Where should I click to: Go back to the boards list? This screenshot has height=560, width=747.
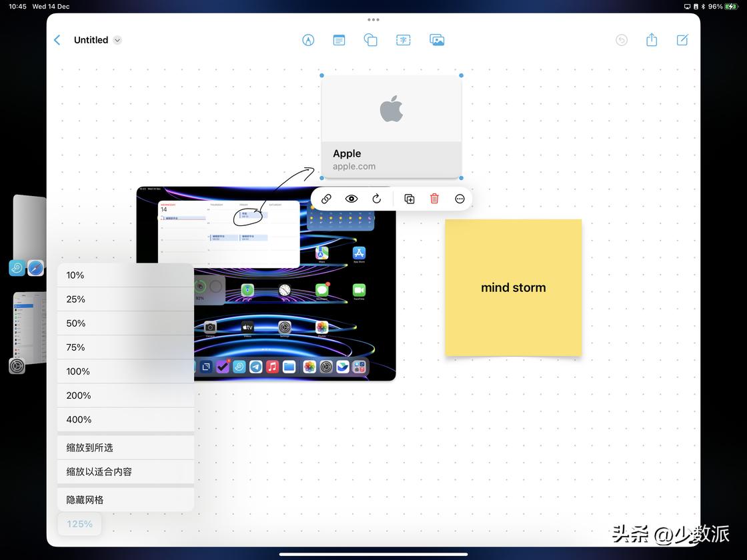(x=57, y=40)
